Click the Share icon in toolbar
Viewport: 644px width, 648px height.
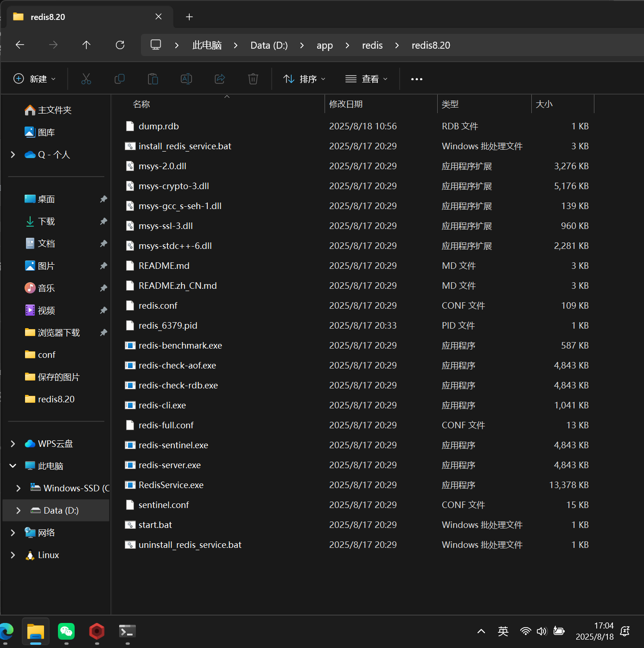tap(220, 79)
